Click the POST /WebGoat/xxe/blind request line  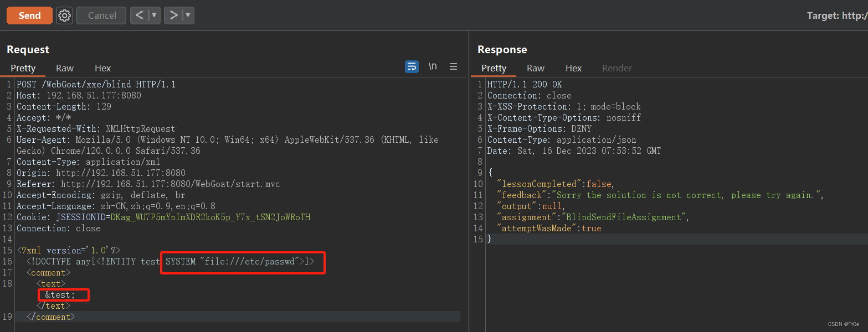96,85
